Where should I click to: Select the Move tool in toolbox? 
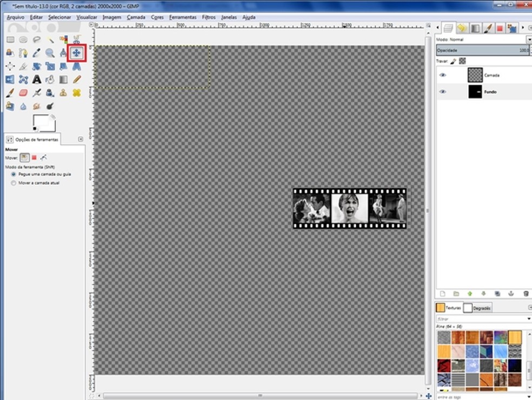click(77, 53)
